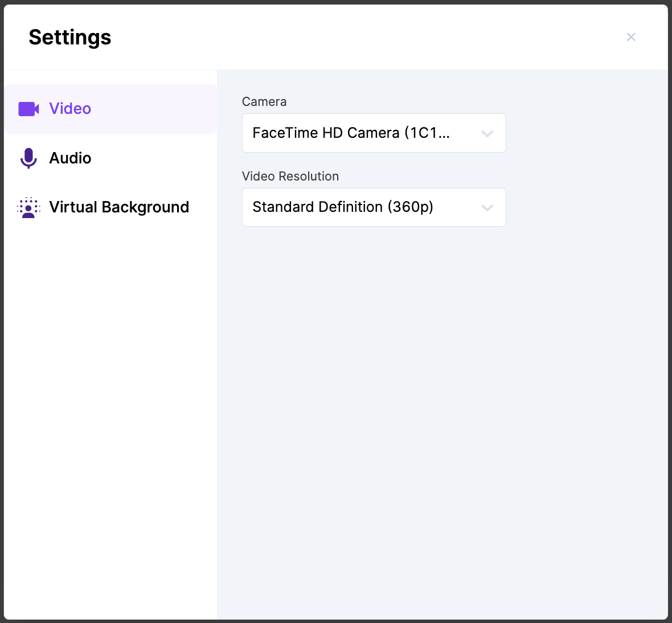This screenshot has height=623, width=672.
Task: Click the purple video camera icon
Action: 28,109
